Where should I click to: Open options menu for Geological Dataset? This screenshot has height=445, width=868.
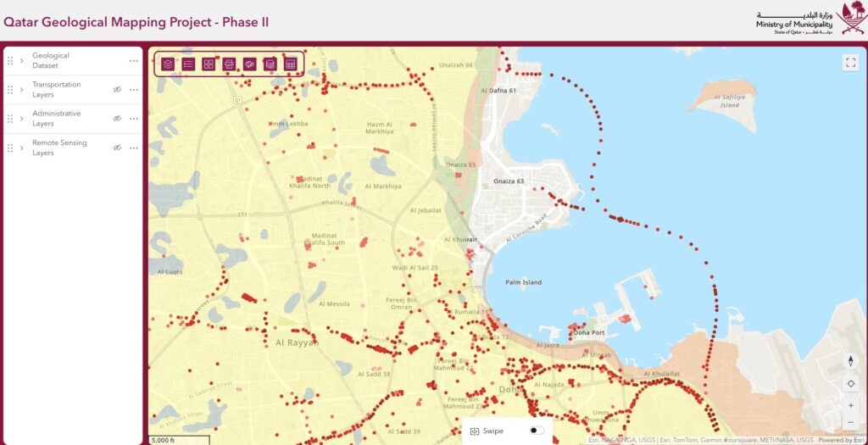coord(133,61)
